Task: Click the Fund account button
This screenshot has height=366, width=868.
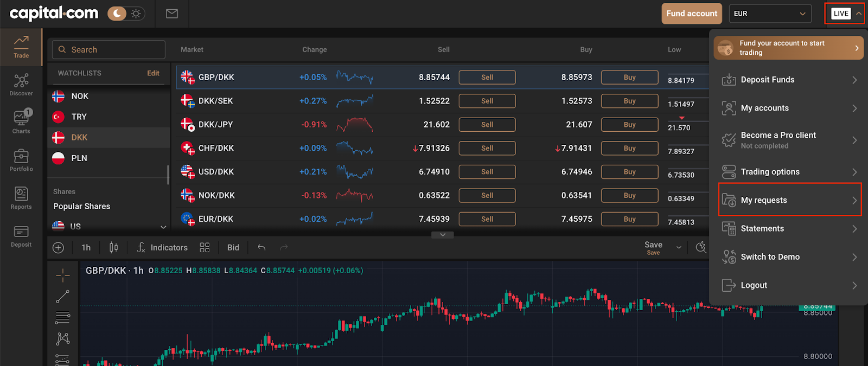Action: [x=692, y=14]
